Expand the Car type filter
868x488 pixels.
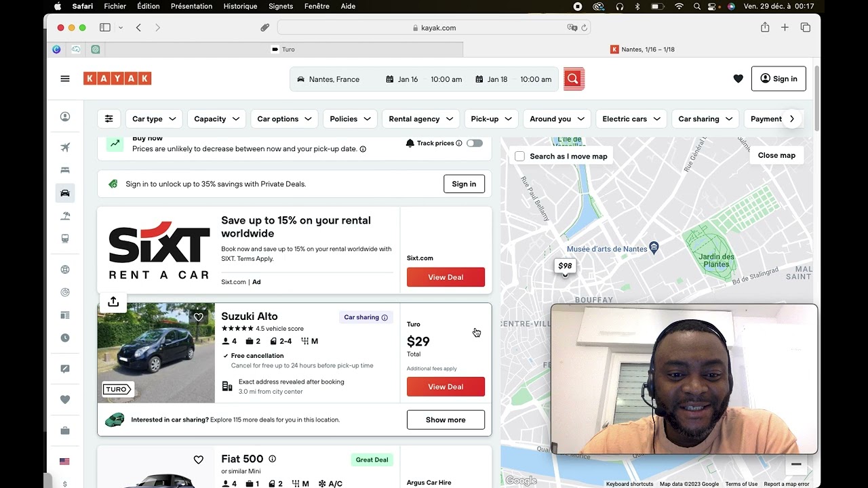click(x=154, y=119)
